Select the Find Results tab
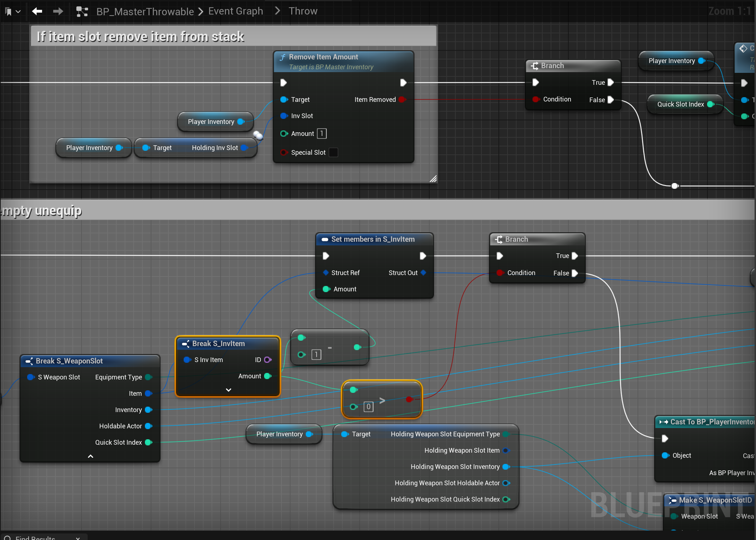 coord(35,537)
